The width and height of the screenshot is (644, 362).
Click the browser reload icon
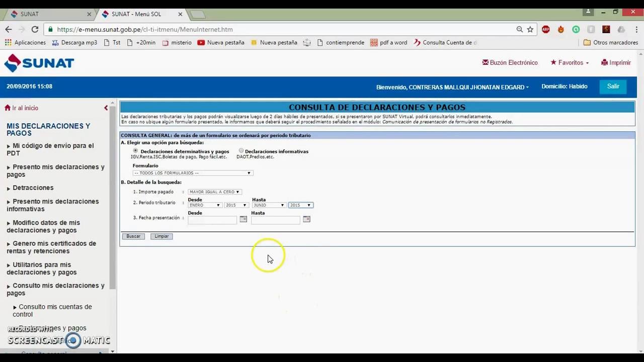pos(35,30)
